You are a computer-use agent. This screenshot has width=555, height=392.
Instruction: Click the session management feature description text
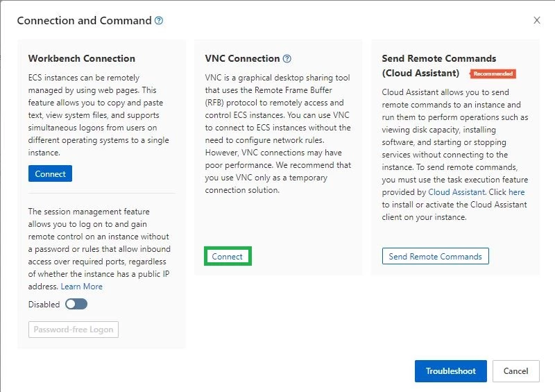pos(99,249)
